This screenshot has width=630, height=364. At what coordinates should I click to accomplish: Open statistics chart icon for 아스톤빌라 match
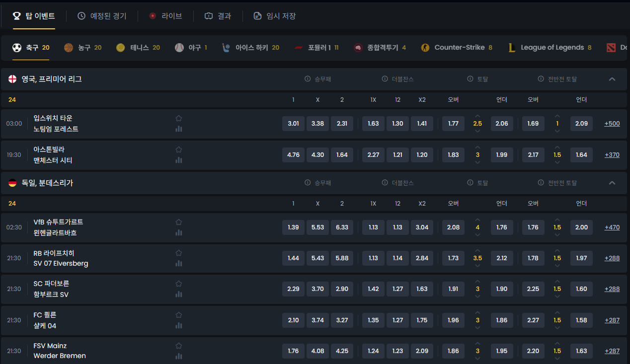tap(179, 160)
